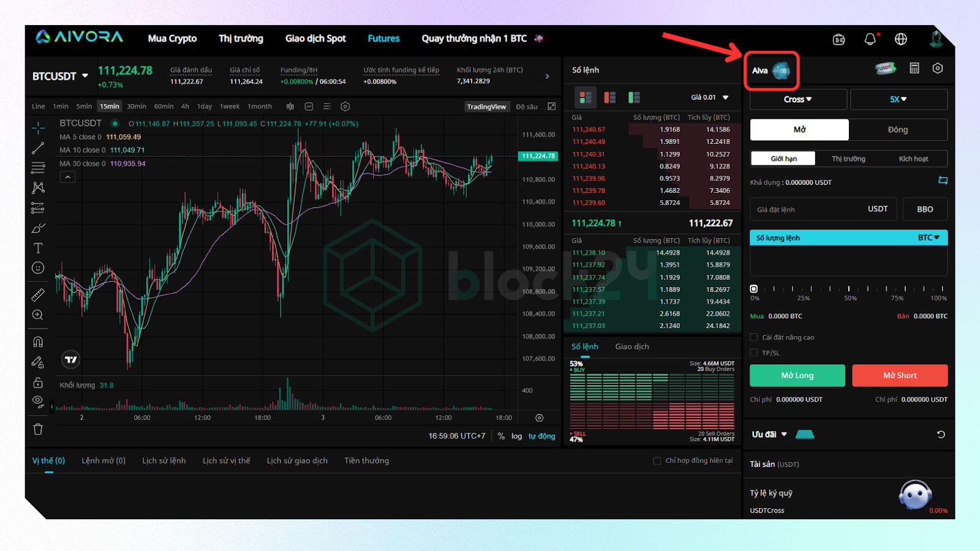This screenshot has width=980, height=551.
Task: Show sell orders only layout
Action: click(x=609, y=97)
